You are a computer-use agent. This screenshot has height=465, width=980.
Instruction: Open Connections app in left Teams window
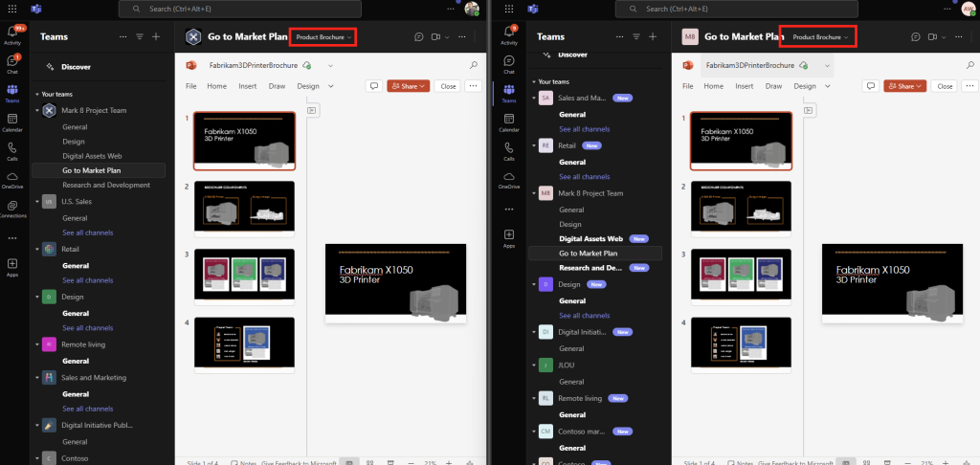[12, 210]
